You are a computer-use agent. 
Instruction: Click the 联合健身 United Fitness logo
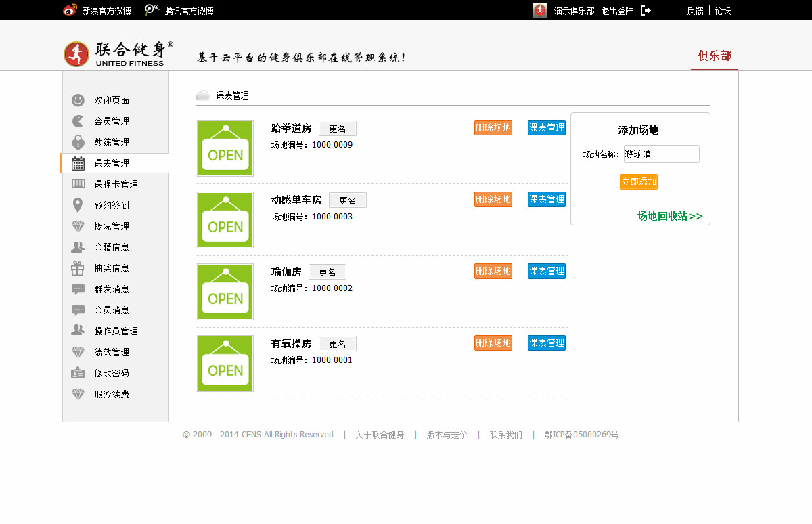tap(118, 54)
